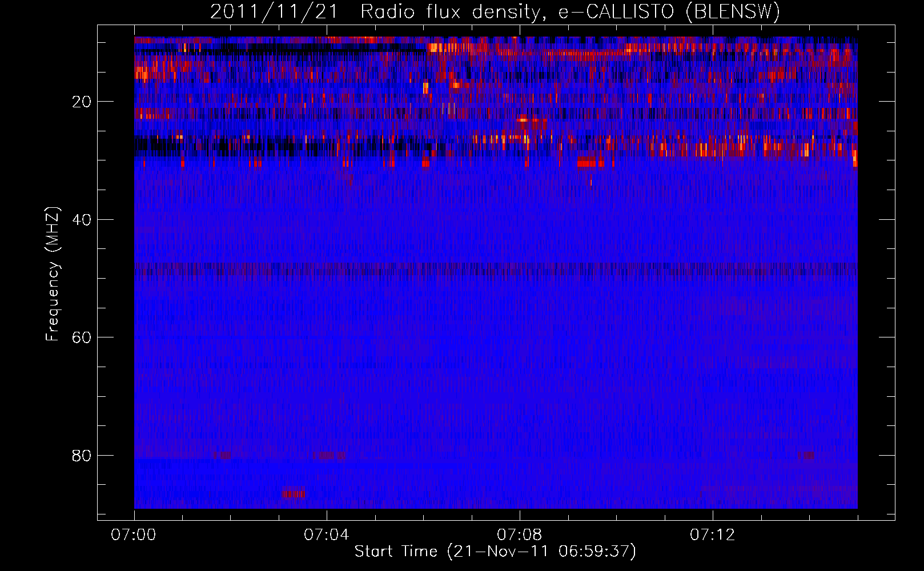Click the 40 MHz frequency tick label
Image resolution: width=924 pixels, height=571 pixels.
[82, 220]
